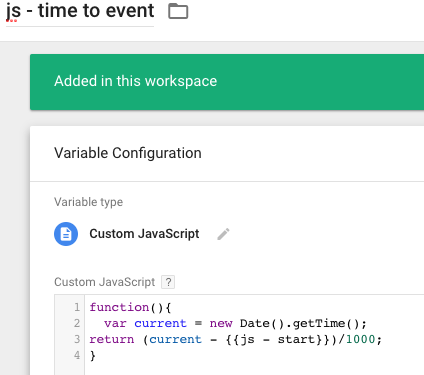
Task: Click the closing brace on line four
Action: 93,356
